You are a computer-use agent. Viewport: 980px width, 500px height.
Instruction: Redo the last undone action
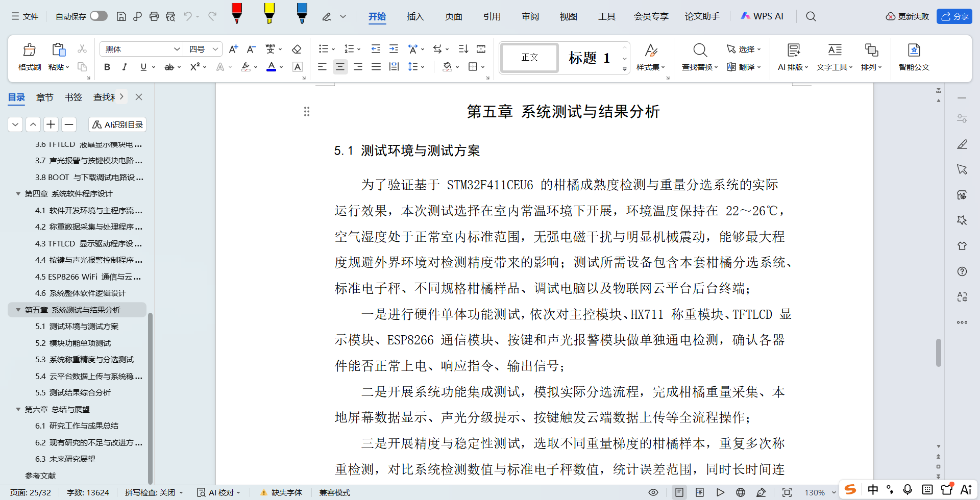pos(212,16)
